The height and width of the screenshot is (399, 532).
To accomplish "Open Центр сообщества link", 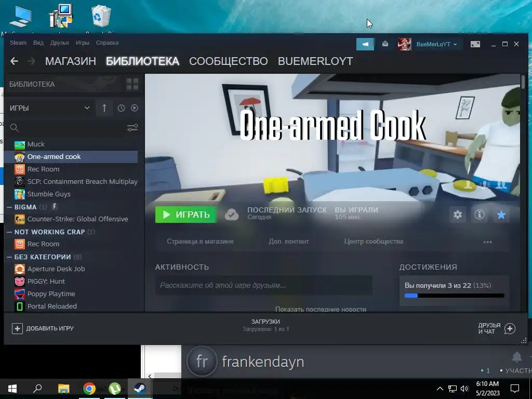I will coord(374,242).
